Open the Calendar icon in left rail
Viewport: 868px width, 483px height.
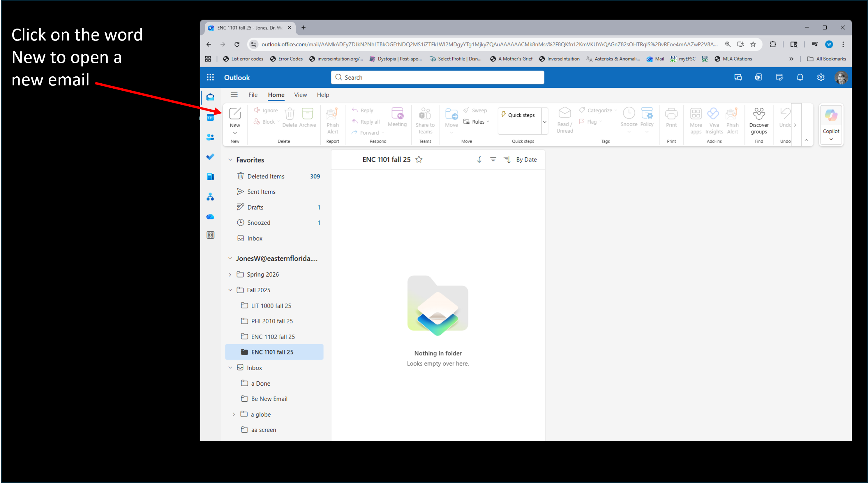[210, 117]
